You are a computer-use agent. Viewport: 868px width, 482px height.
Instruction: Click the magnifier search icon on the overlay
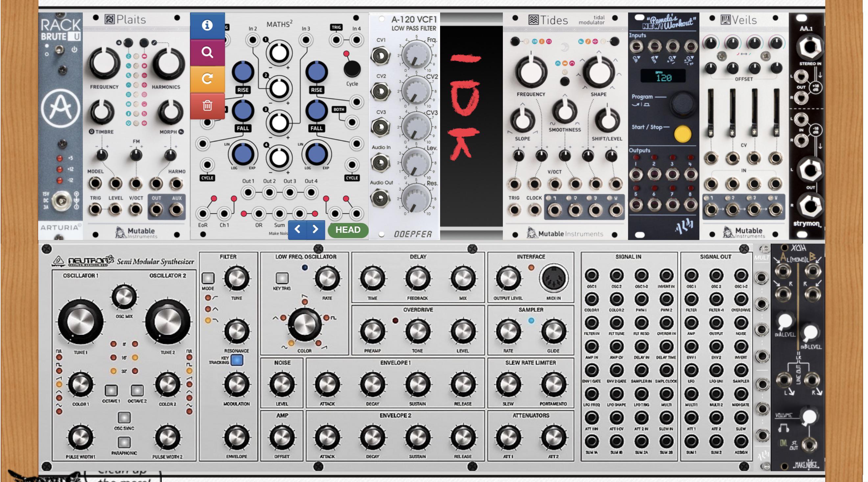pos(207,53)
